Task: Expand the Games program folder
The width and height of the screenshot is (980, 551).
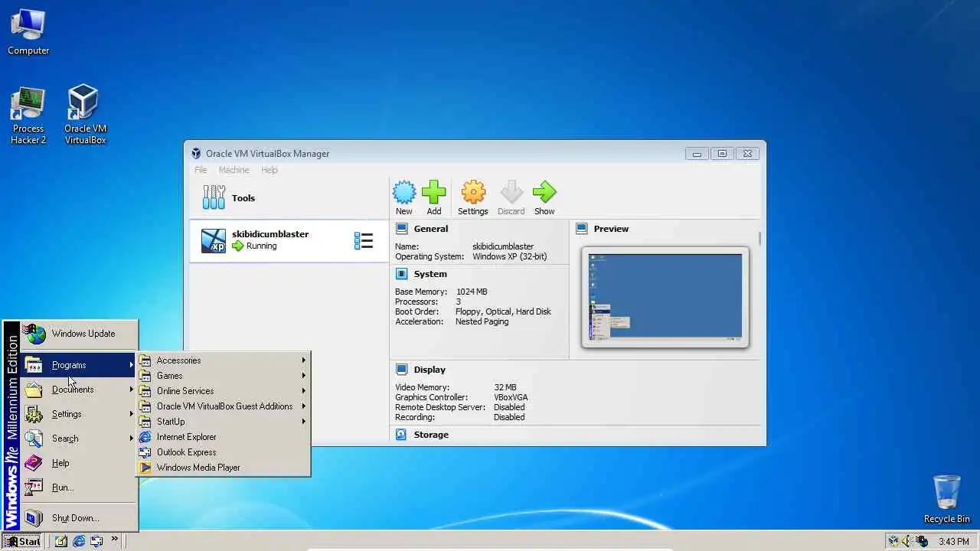Action: click(224, 376)
